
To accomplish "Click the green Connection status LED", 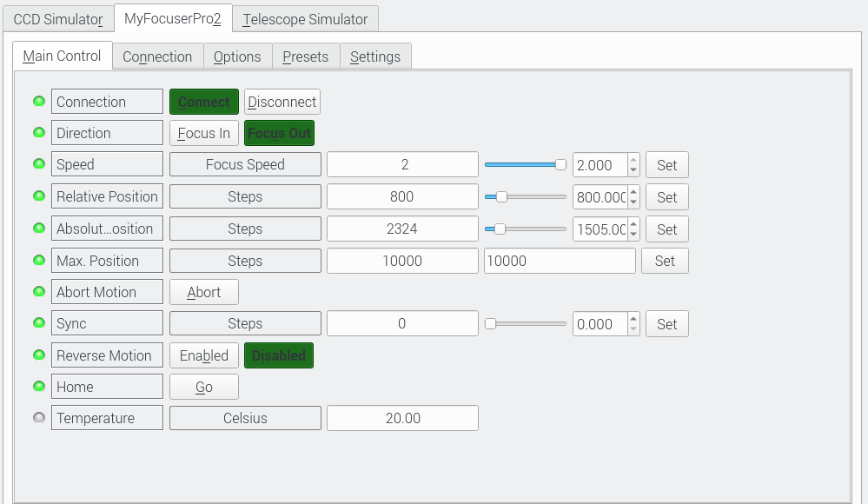I will point(39,102).
